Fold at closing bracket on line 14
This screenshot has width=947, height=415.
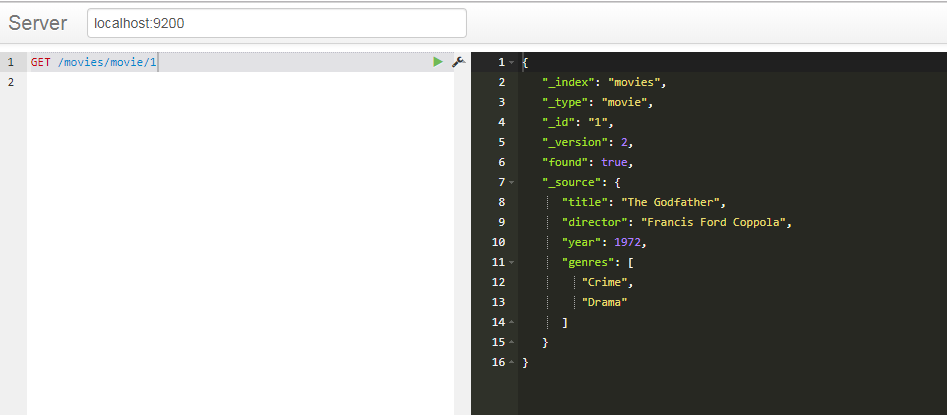pos(512,322)
